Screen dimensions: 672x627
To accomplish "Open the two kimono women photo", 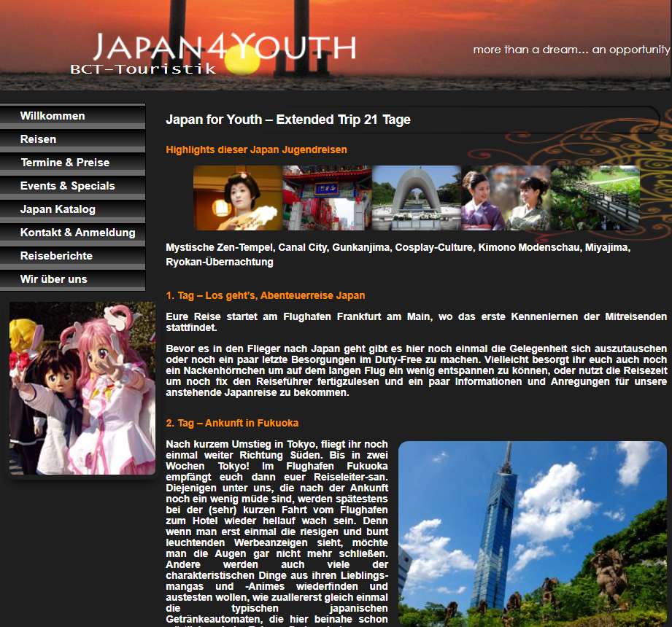I will [506, 198].
